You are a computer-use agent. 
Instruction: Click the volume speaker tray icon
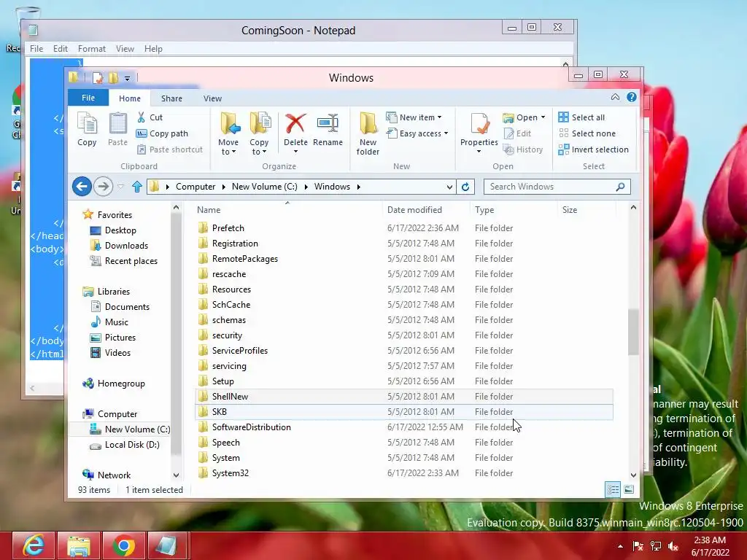[673, 546]
